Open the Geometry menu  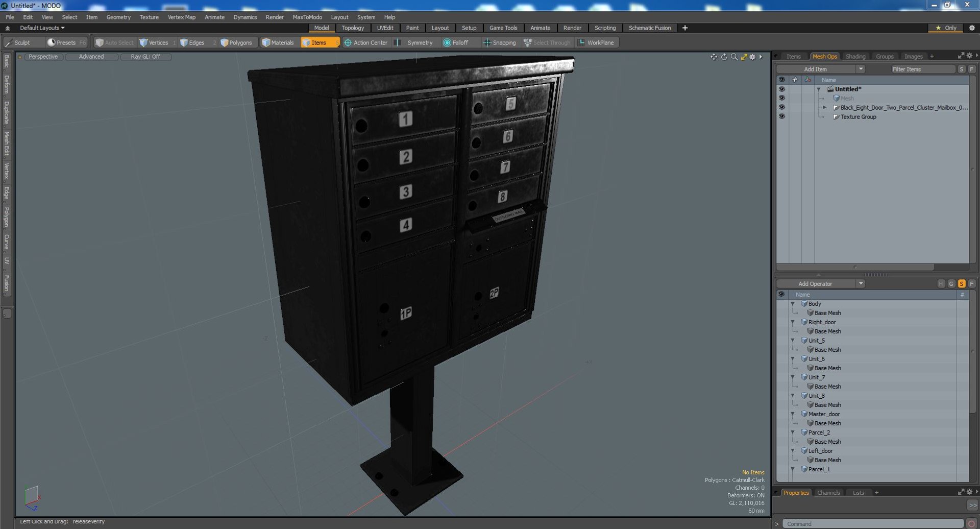pos(118,17)
